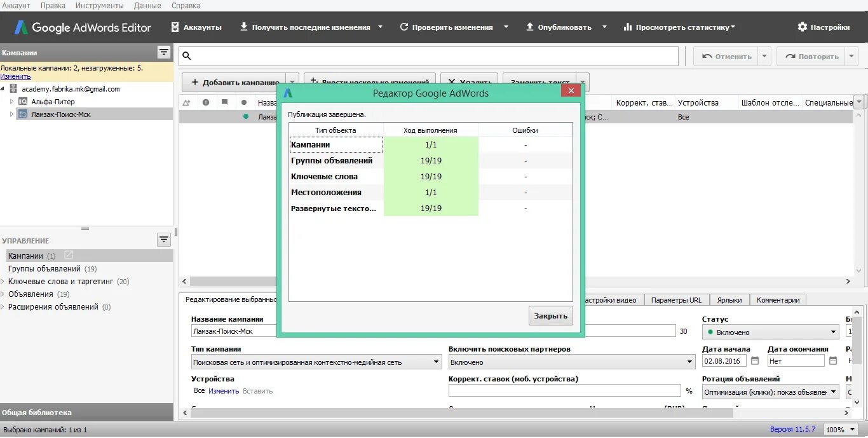
Task: Open Настройки gear settings
Action: pyautogui.click(x=824, y=27)
